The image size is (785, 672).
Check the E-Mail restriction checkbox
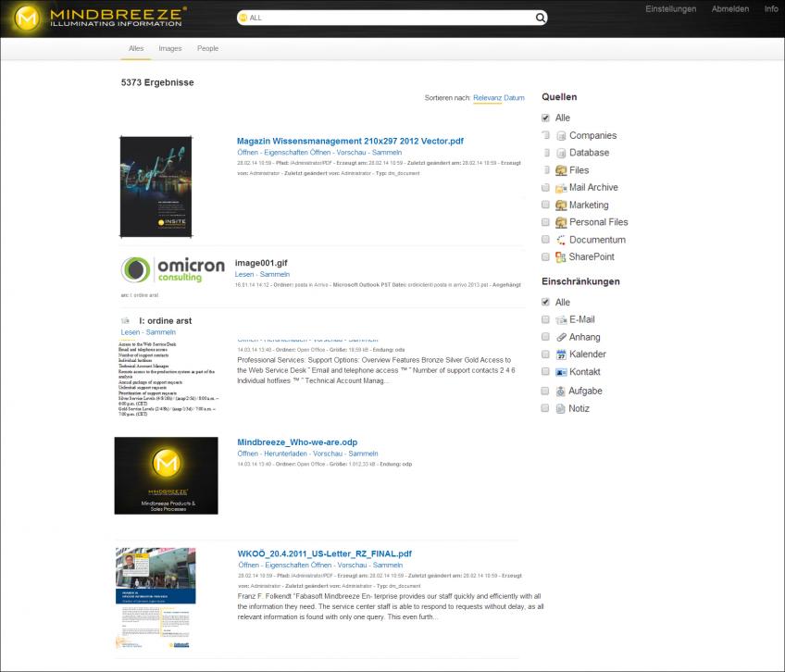546,318
